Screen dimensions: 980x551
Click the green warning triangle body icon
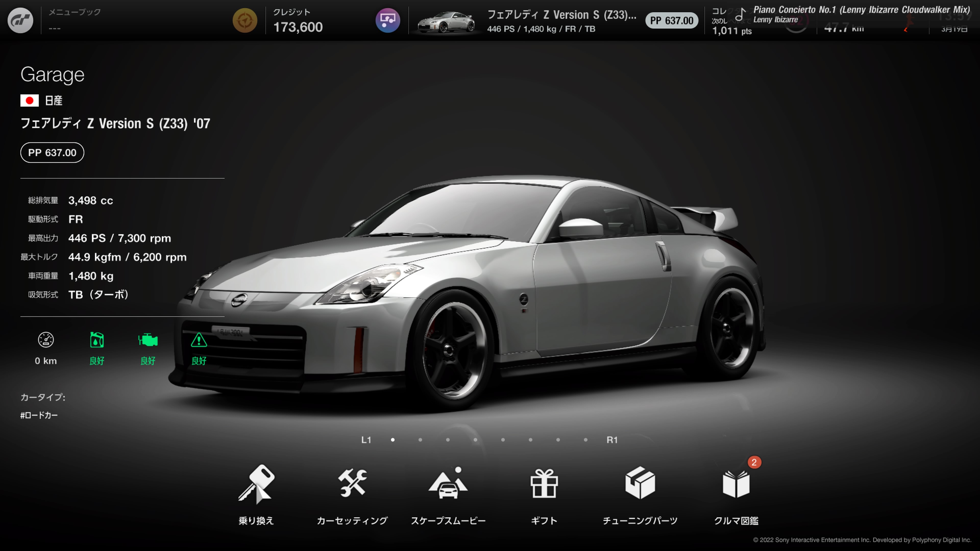pyautogui.click(x=199, y=340)
